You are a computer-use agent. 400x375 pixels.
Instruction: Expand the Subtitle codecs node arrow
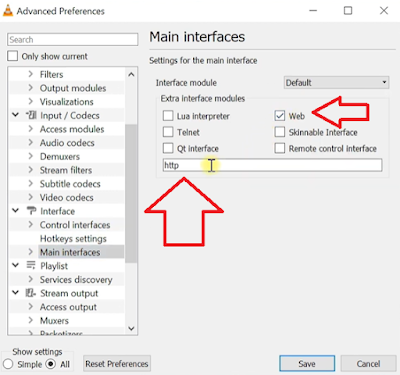(31, 183)
